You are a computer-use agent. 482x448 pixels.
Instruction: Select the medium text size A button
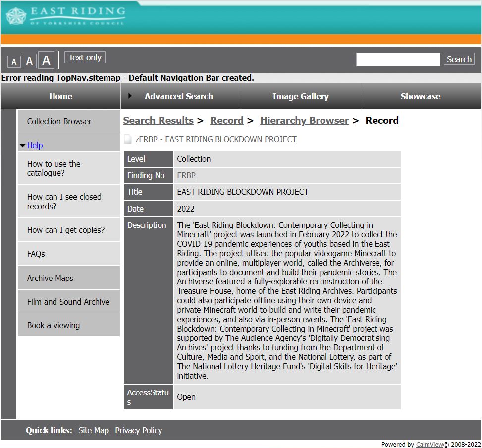29,61
